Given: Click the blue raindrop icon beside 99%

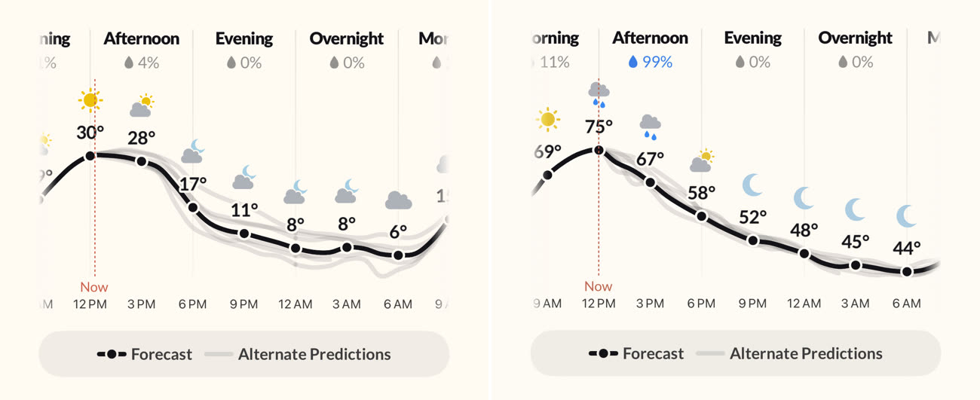Looking at the screenshot, I should tap(633, 63).
